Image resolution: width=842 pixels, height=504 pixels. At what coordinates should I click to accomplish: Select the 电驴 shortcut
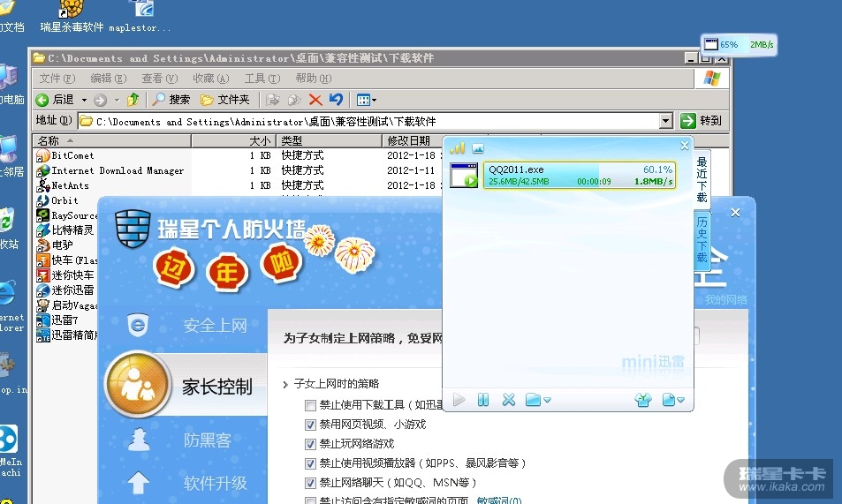54,245
